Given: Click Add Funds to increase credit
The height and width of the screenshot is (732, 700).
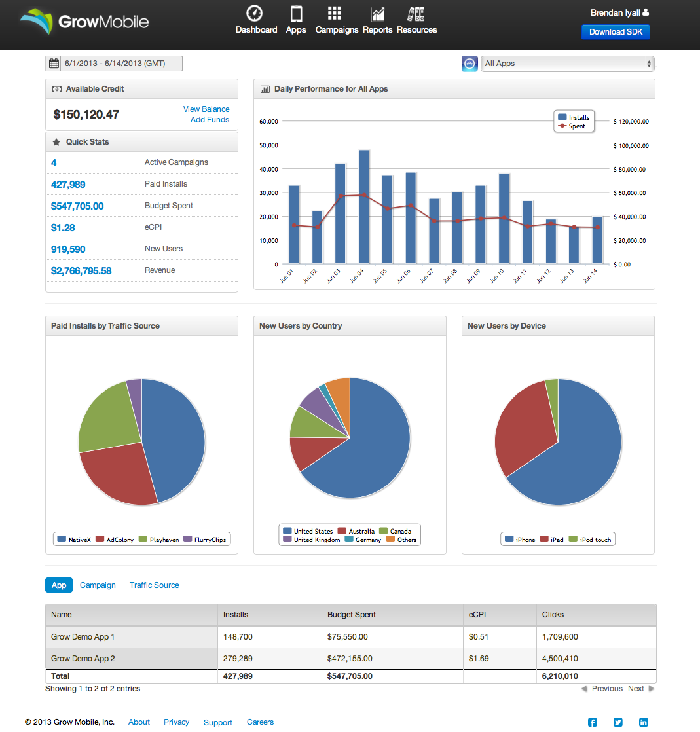Looking at the screenshot, I should [x=210, y=119].
